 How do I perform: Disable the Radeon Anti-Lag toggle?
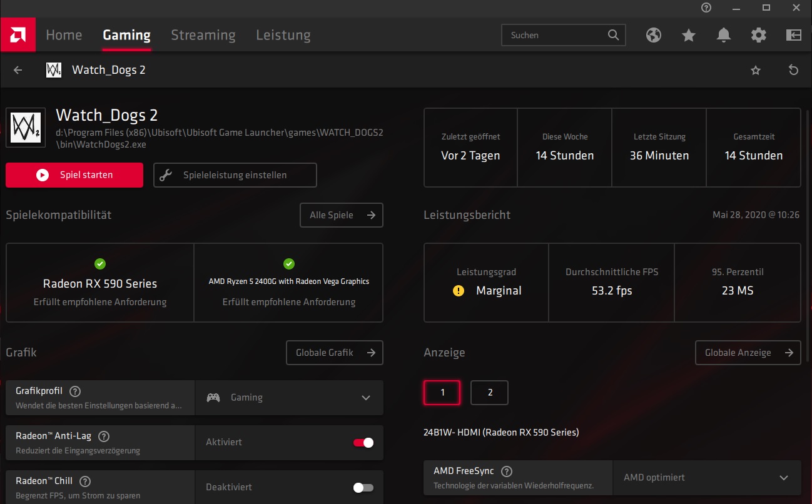tap(363, 443)
